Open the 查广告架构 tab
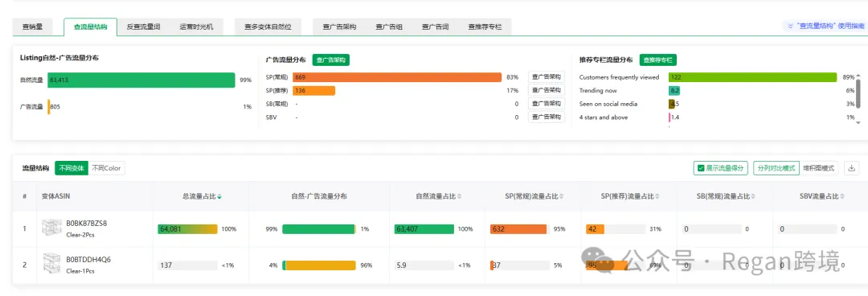The image size is (868, 296). tap(339, 27)
